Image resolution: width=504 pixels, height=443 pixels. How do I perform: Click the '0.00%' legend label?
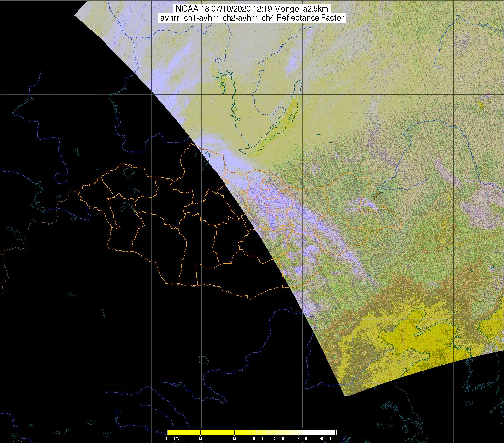pyautogui.click(x=172, y=438)
